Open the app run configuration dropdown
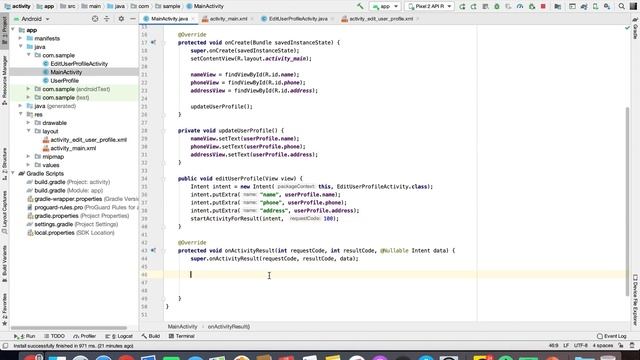The image size is (640, 360). 385,7
